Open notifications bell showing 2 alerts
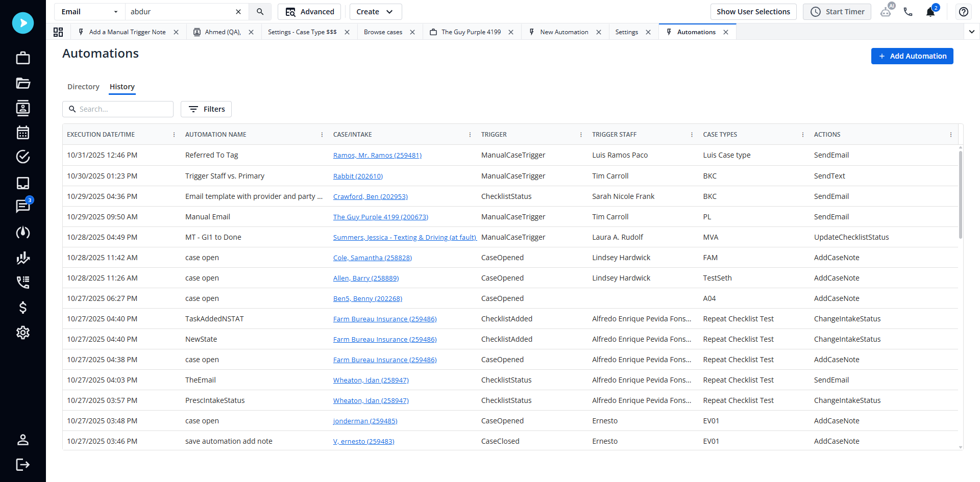980x482 pixels. [931, 11]
